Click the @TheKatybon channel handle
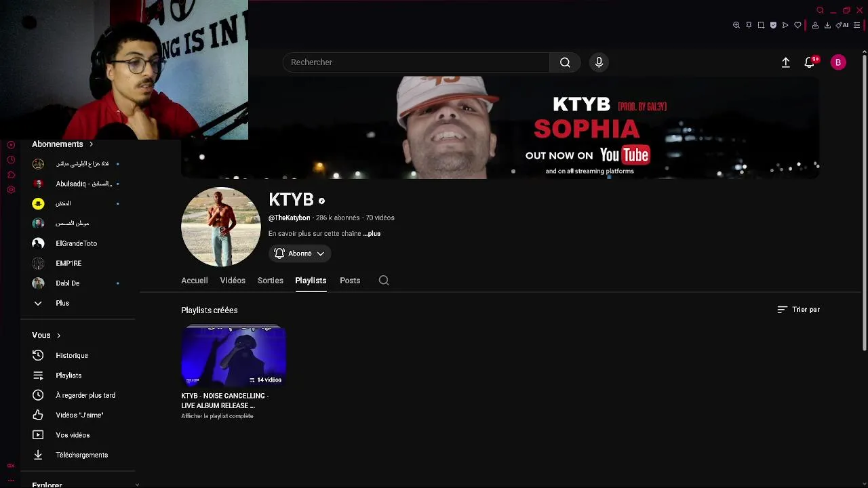 click(x=289, y=218)
